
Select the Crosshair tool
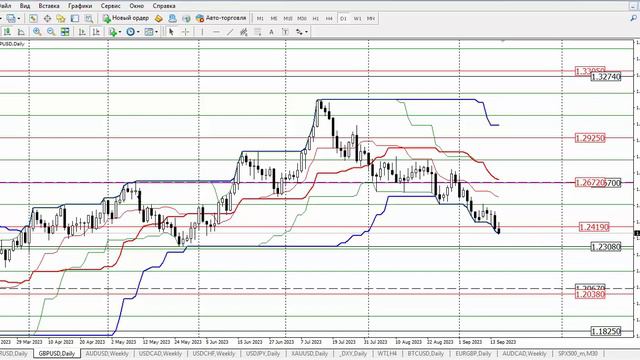(185, 32)
